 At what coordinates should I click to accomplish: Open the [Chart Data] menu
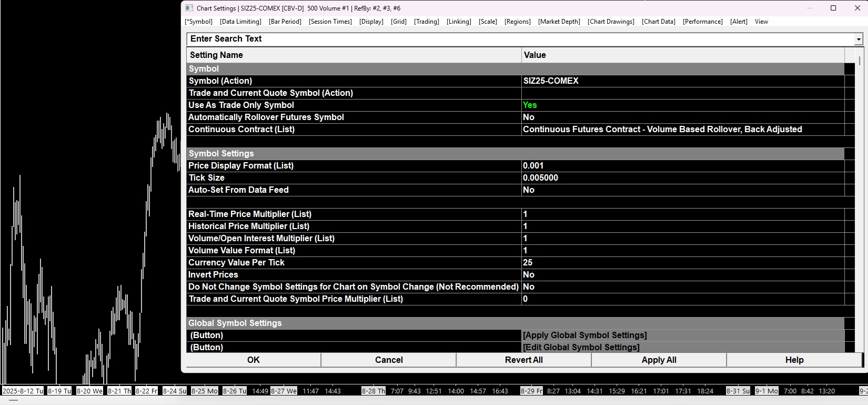(x=659, y=22)
